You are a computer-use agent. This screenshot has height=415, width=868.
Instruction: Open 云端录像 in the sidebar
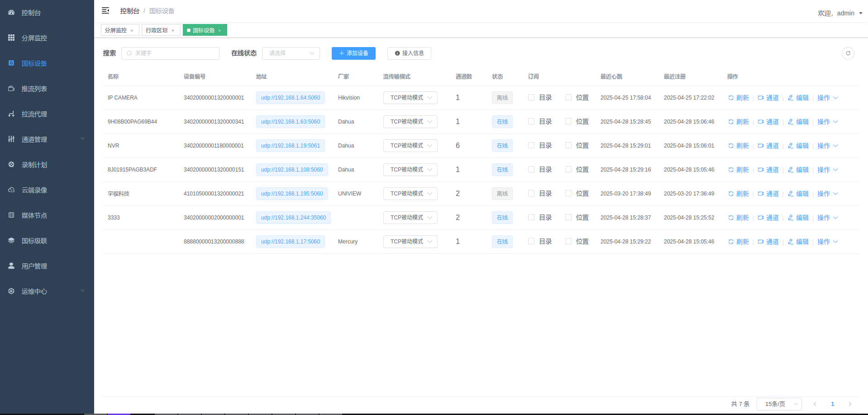(34, 190)
